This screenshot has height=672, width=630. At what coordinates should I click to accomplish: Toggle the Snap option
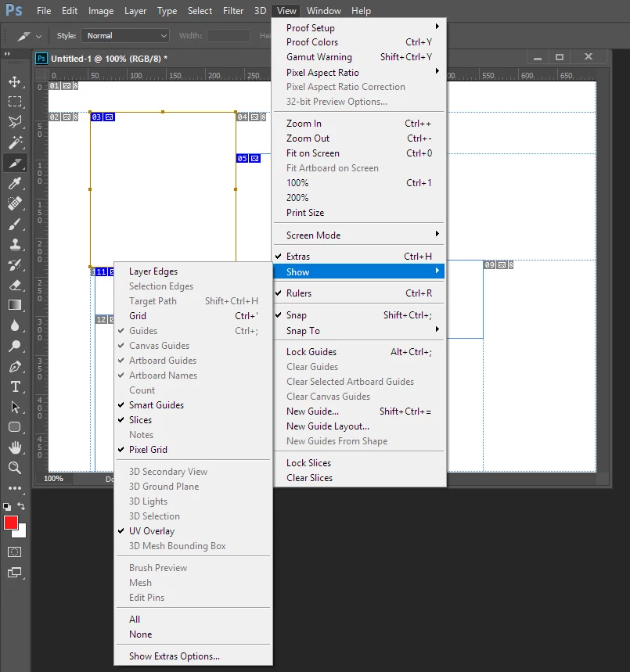pyautogui.click(x=358, y=315)
